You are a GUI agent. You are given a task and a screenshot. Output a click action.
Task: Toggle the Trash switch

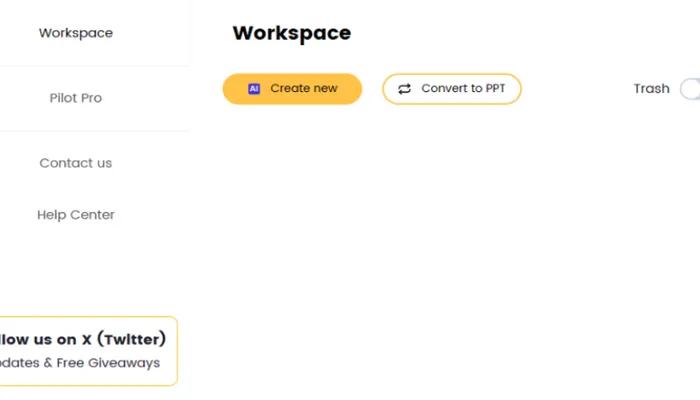click(691, 89)
